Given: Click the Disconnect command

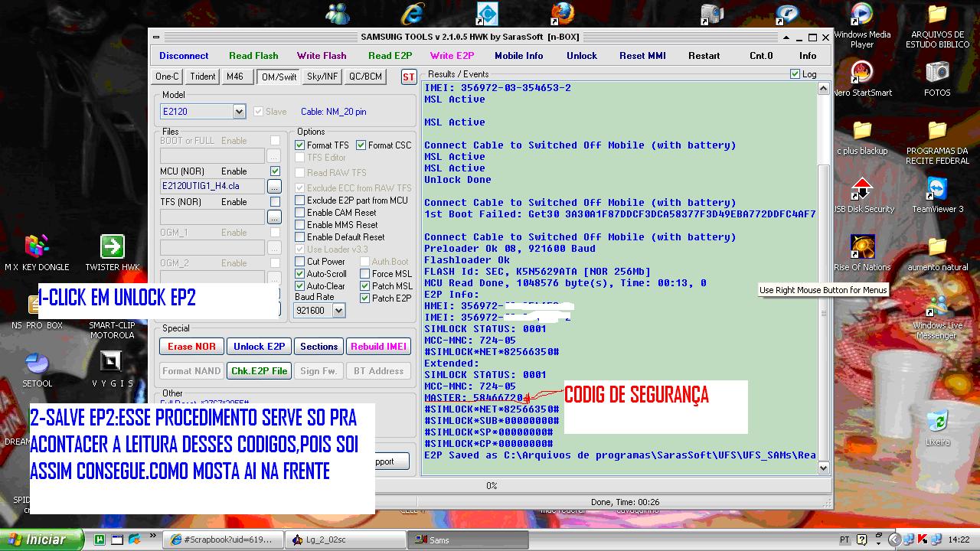Looking at the screenshot, I should tap(184, 56).
